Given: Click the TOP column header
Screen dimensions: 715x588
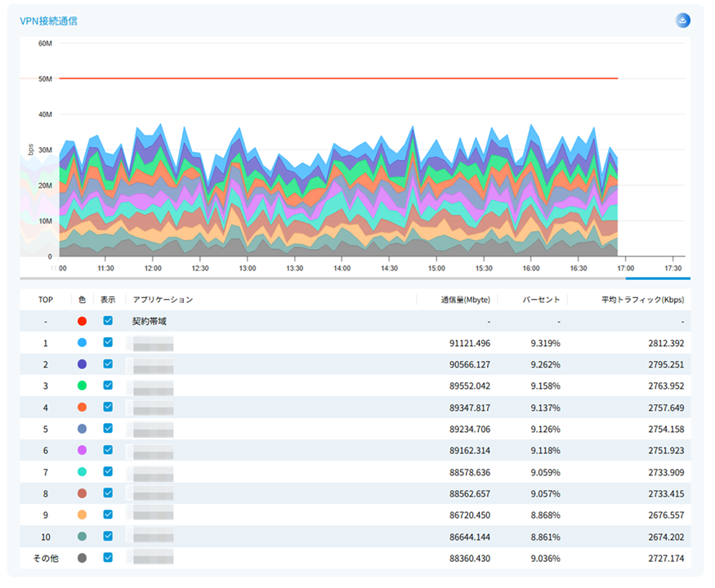Looking at the screenshot, I should coord(46,300).
